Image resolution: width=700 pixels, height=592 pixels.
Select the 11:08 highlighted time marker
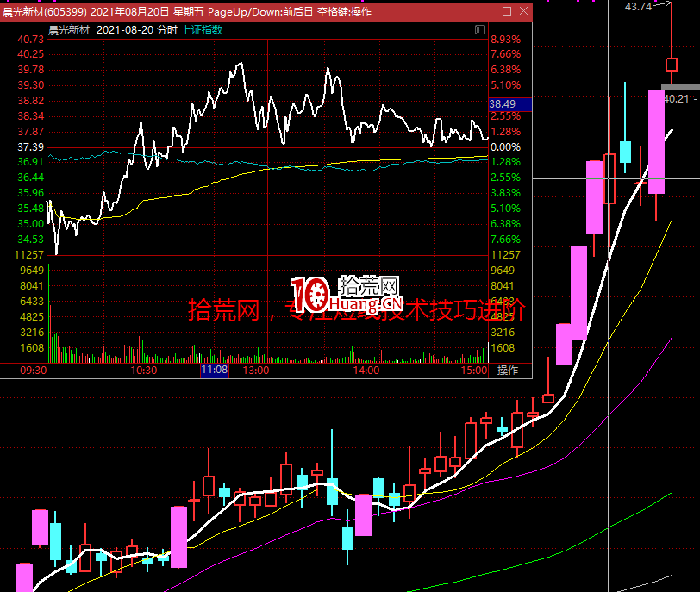click(215, 370)
